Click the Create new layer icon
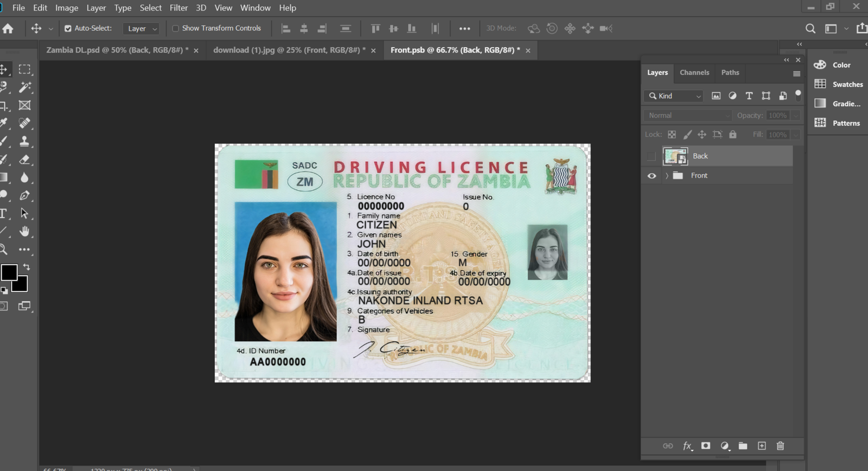The height and width of the screenshot is (471, 868). pos(762,445)
